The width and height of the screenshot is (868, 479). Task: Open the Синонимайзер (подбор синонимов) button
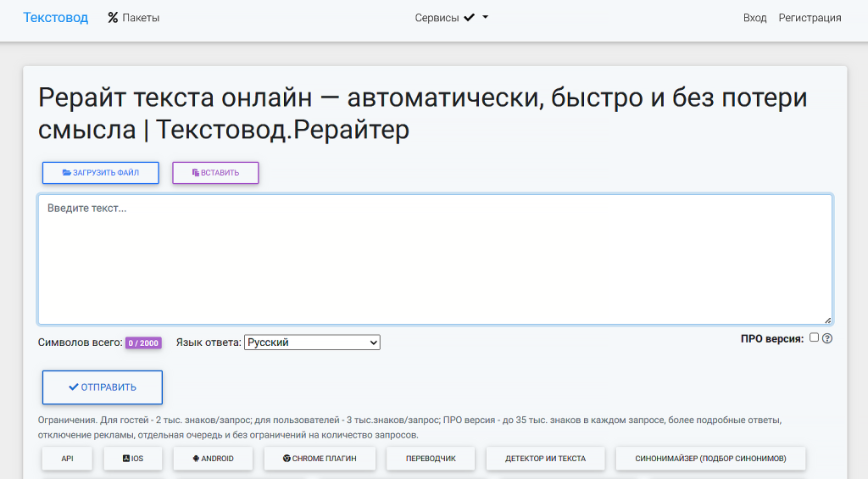711,459
